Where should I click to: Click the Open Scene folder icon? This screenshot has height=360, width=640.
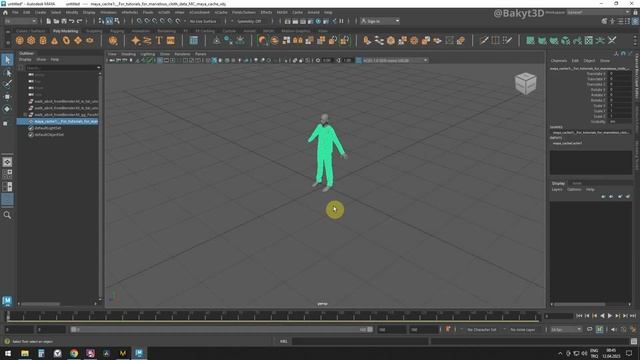coord(56,21)
